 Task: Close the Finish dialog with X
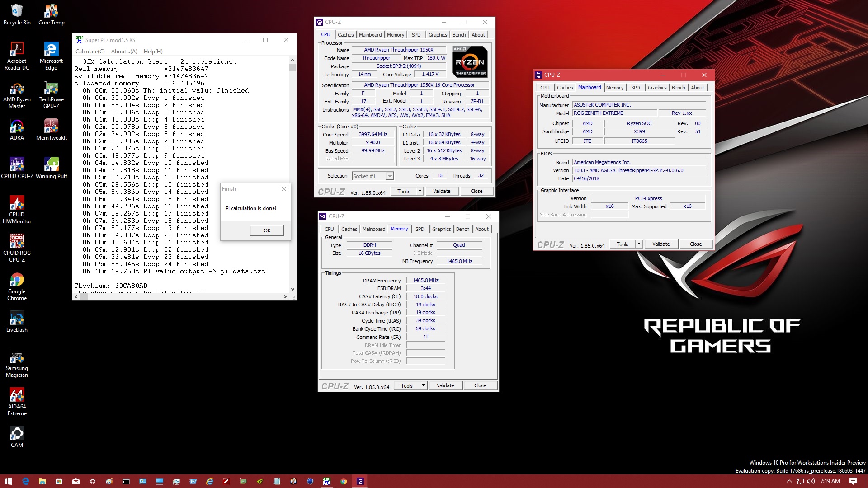coord(283,189)
